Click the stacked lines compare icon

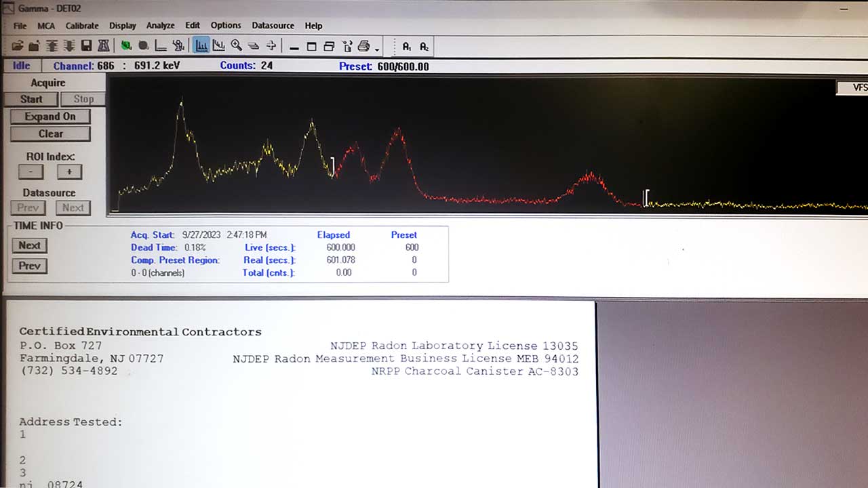click(253, 46)
